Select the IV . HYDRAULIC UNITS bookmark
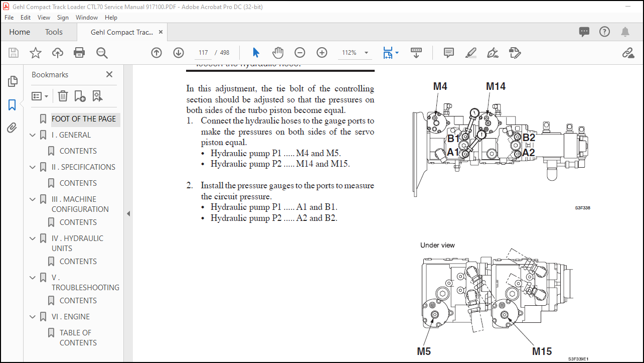Image resolution: width=644 pixels, height=363 pixels. [x=77, y=244]
